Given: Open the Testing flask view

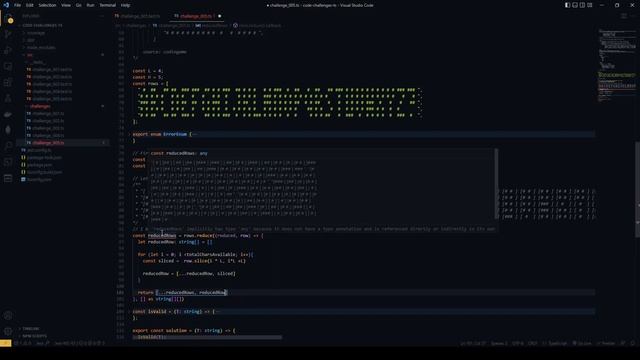Looking at the screenshot, I should click(x=8, y=98).
